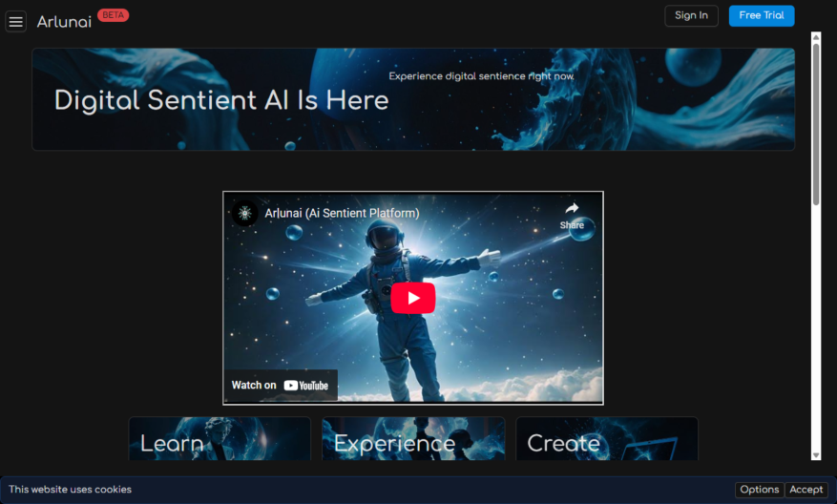
Task: Click the Experience digital sentience right now text
Action: [481, 76]
